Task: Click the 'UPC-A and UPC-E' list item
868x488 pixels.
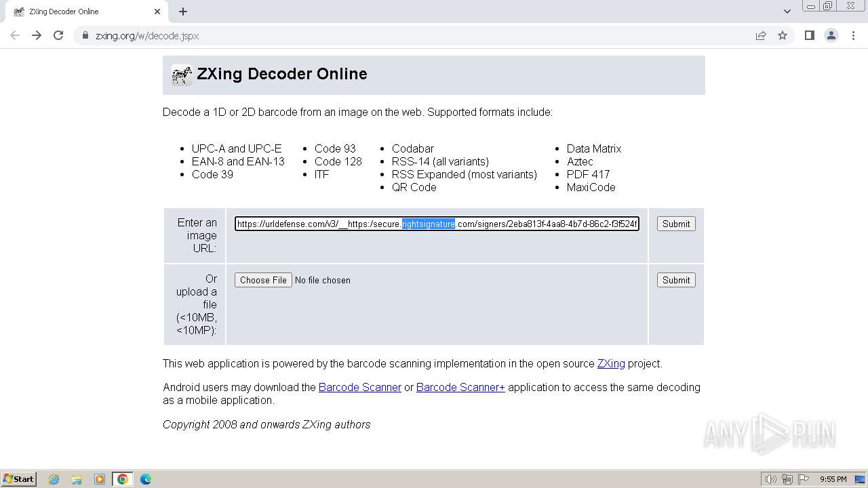Action: (x=237, y=148)
